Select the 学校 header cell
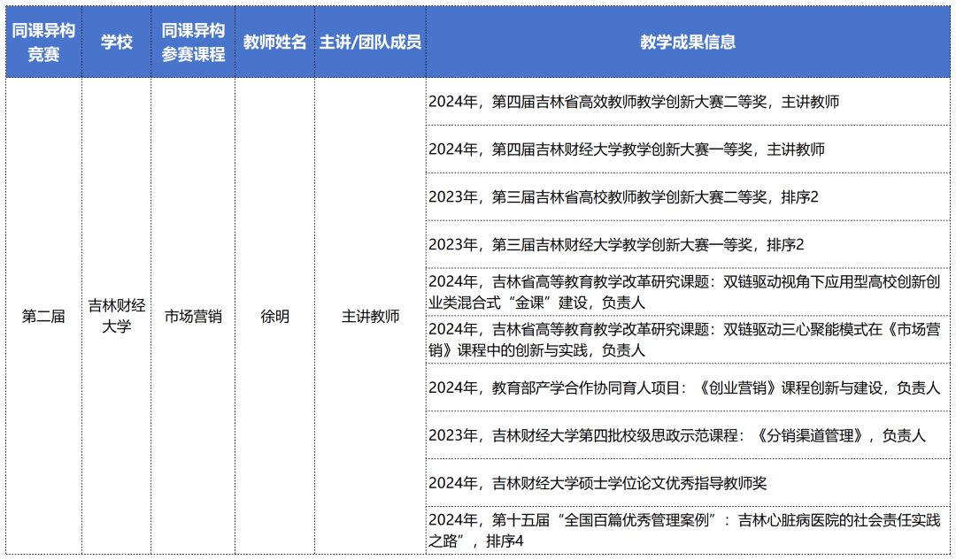Viewport: 956px width, 560px height. point(117,42)
